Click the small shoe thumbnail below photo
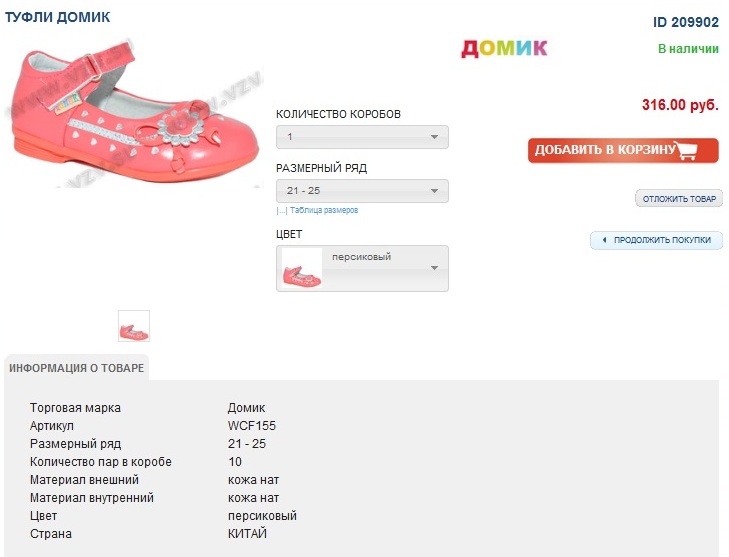The width and height of the screenshot is (729, 557). tap(134, 327)
